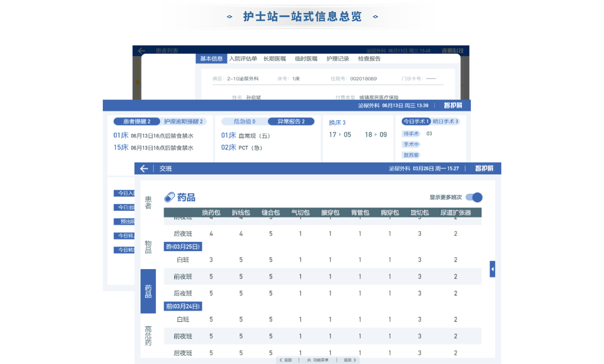Collapse the 前(03月24日) date group
604x364 pixels.
[x=183, y=306]
